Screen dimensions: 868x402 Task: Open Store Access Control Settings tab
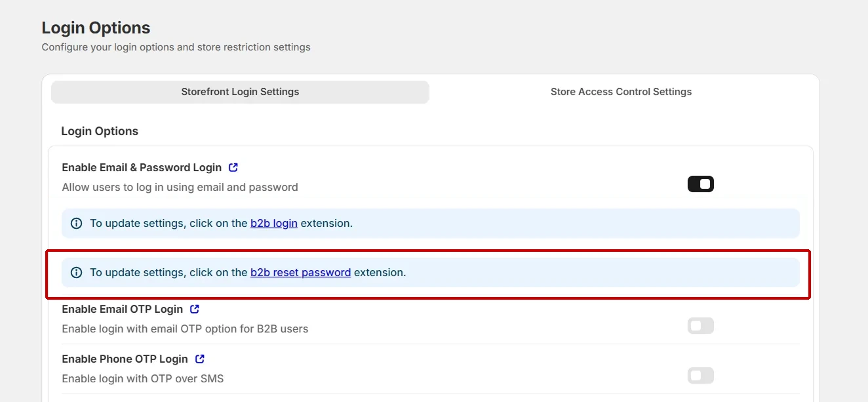click(x=621, y=92)
